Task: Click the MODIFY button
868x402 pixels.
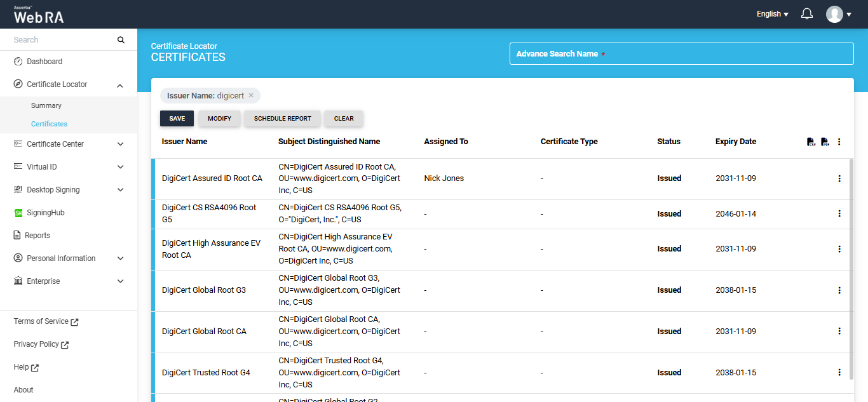Action: (219, 119)
